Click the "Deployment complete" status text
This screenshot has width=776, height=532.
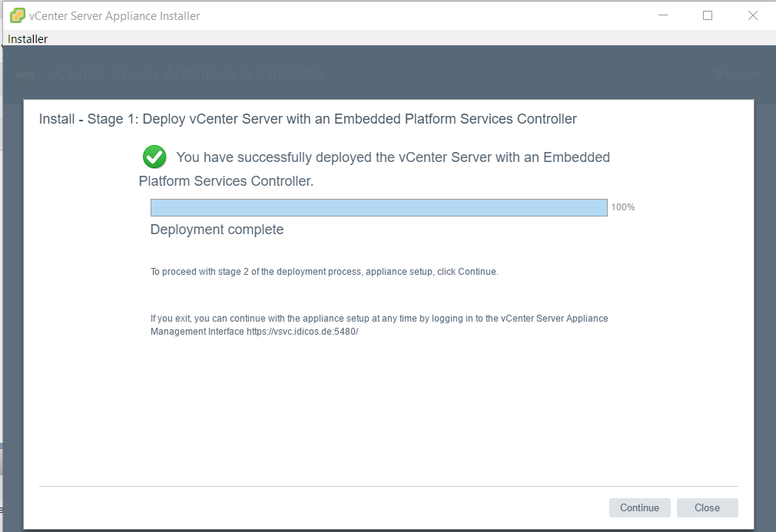coord(217,230)
